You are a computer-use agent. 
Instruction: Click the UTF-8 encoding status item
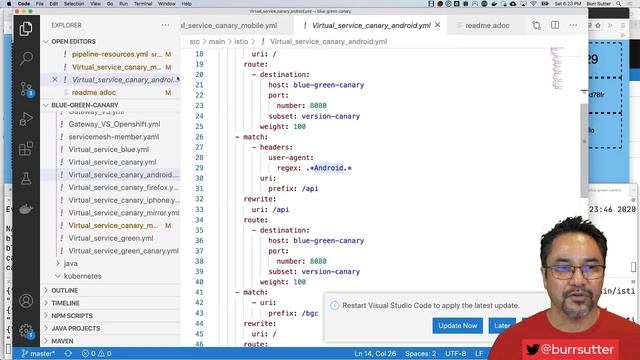pos(456,353)
